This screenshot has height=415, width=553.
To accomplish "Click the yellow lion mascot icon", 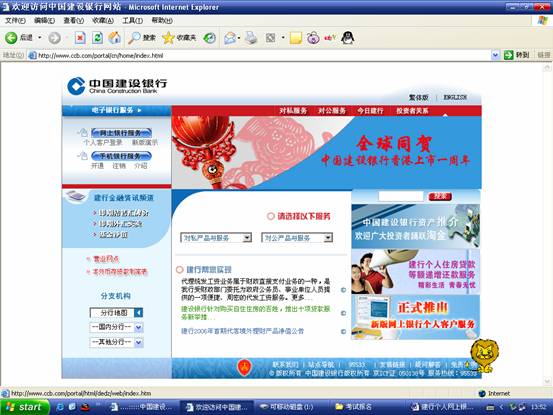I will click(x=484, y=355).
